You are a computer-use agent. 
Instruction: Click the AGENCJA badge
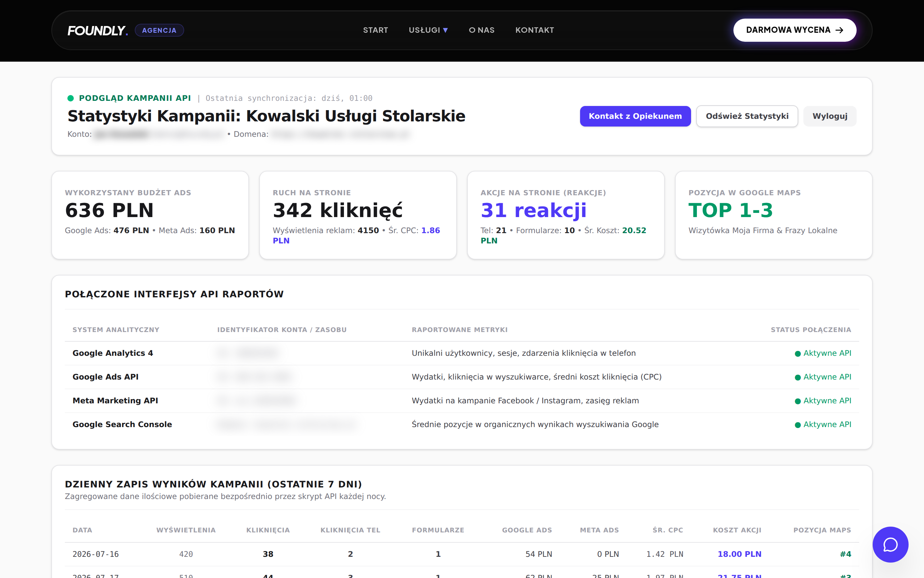(x=159, y=30)
